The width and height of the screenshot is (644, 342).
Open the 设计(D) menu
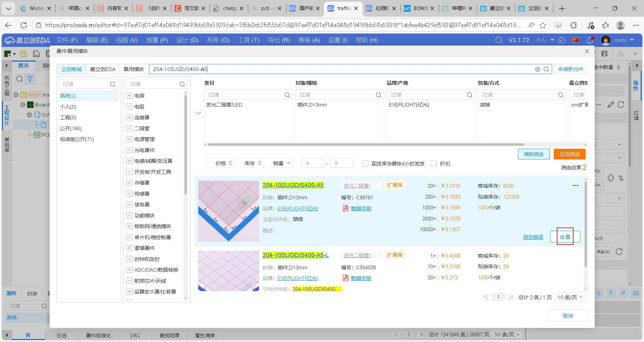(x=187, y=40)
